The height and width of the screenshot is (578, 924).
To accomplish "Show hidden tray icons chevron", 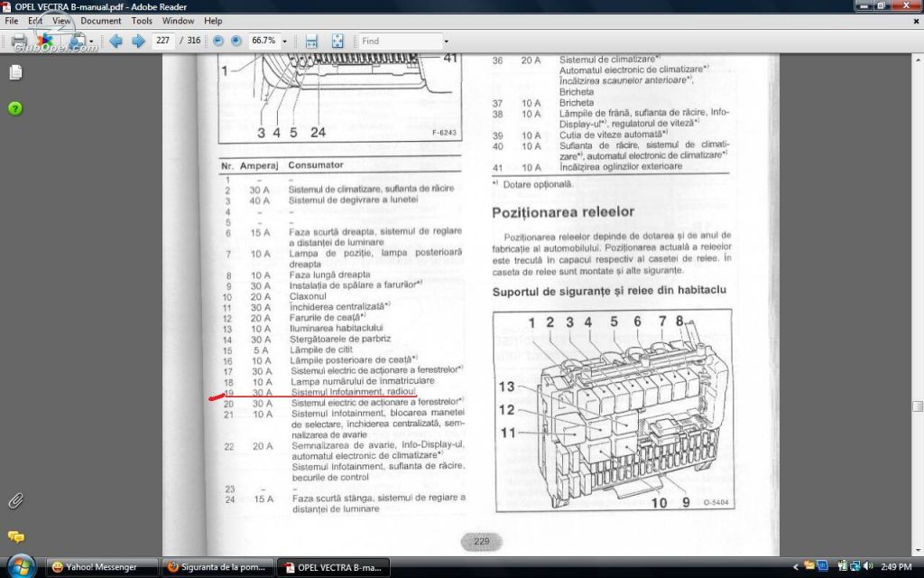I will point(796,567).
